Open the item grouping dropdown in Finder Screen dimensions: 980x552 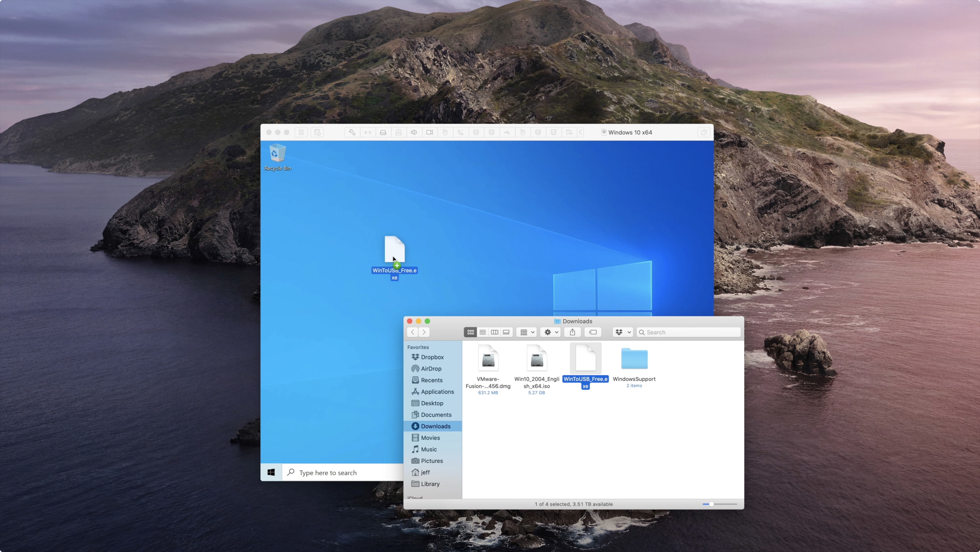click(526, 332)
